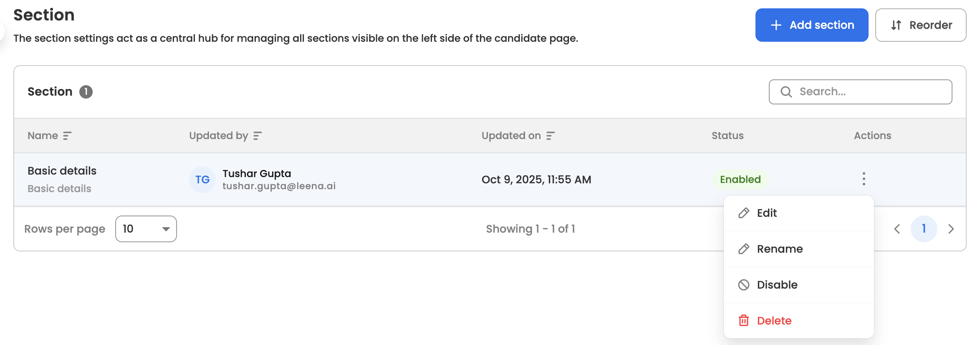Click the plus icon on Add section
Viewport: 980px width, 345px height.
point(776,25)
